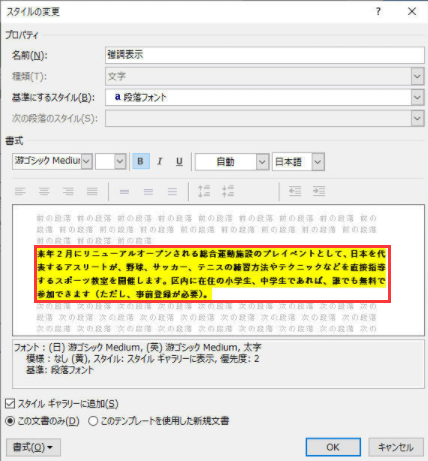Click the キャンセル button
The height and width of the screenshot is (461, 428).
396,447
